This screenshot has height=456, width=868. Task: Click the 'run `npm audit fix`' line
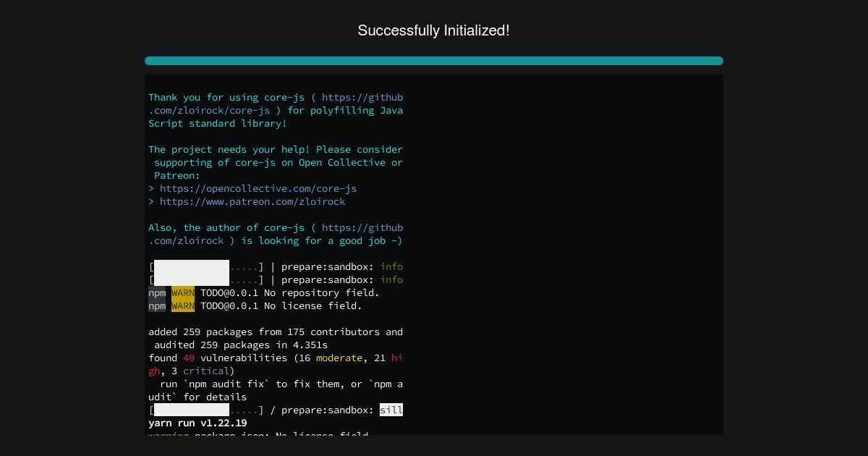tap(281, 384)
